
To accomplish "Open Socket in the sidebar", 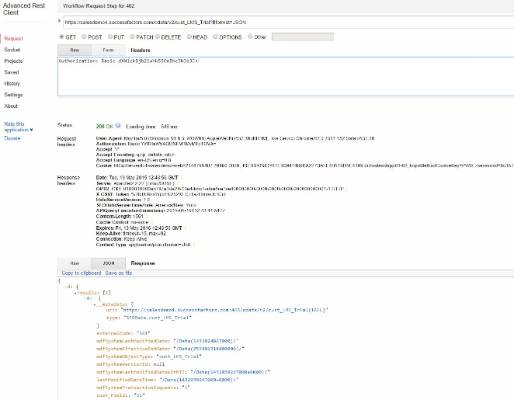I will pos(12,50).
